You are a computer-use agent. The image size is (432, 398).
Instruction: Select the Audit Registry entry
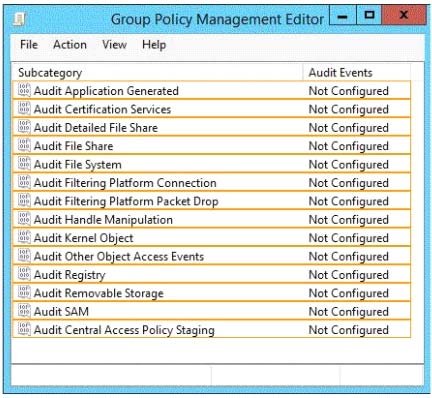(211, 274)
